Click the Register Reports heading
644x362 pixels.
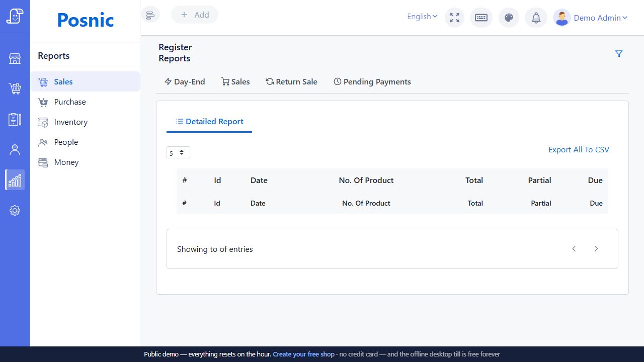pos(175,53)
